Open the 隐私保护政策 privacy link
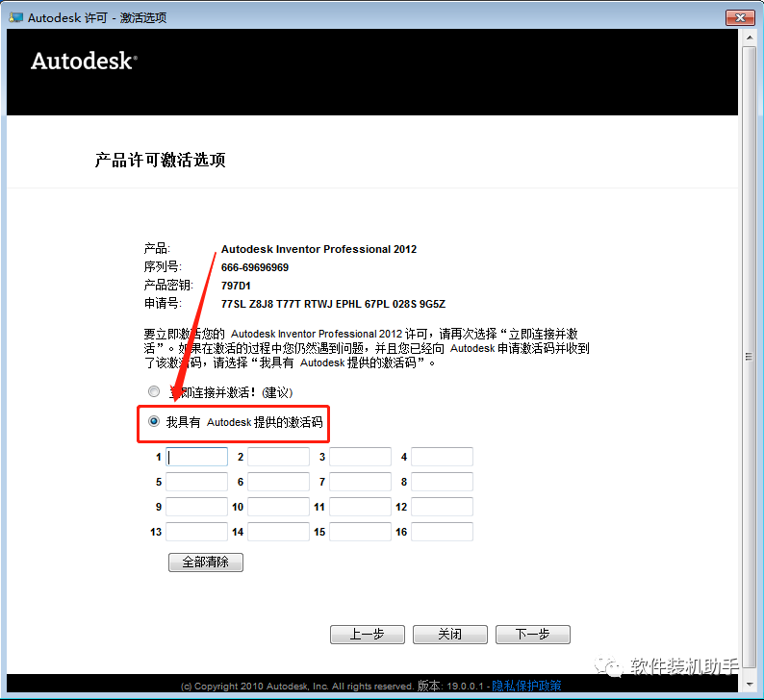This screenshot has height=700, width=764. (526, 686)
